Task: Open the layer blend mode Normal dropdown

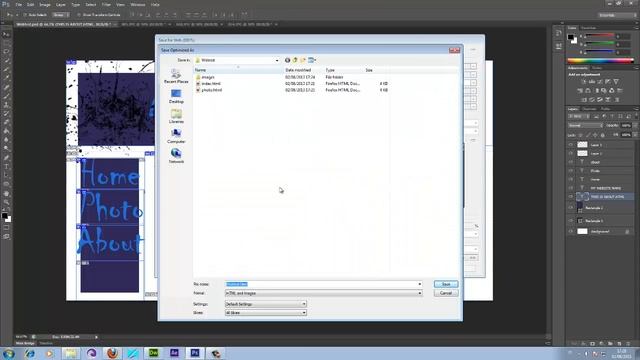Action: [x=585, y=126]
